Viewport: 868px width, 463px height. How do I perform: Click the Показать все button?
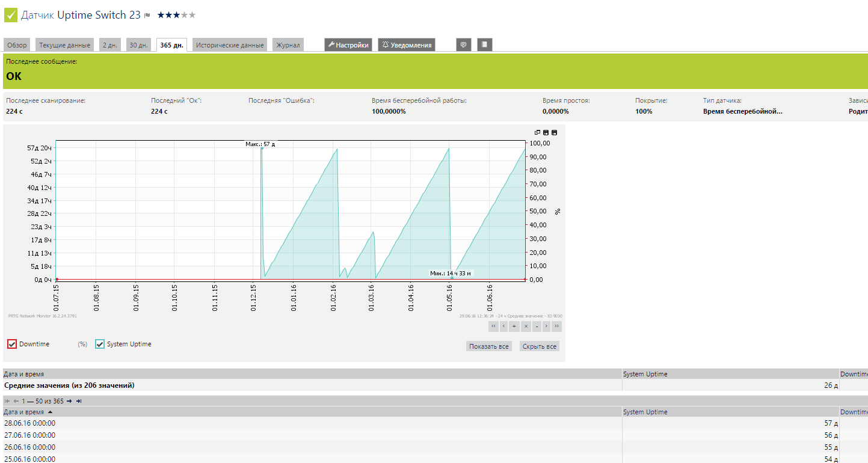pos(488,346)
